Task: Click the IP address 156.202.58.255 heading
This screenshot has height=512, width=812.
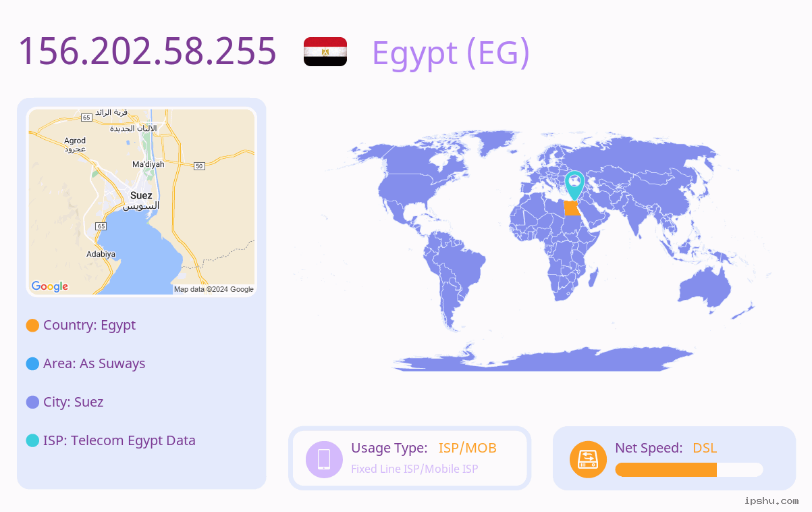Action: tap(147, 51)
